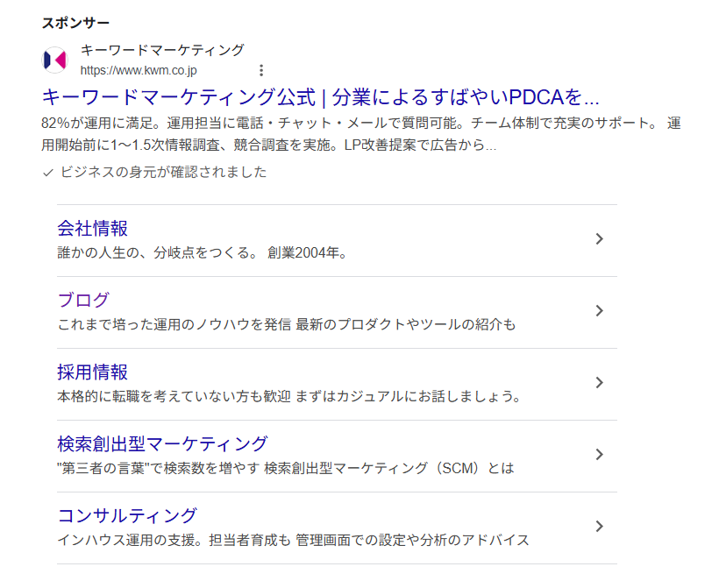The image size is (726, 588).
Task: Click the ビジネスの身元が確認されました text
Action: [x=163, y=172]
